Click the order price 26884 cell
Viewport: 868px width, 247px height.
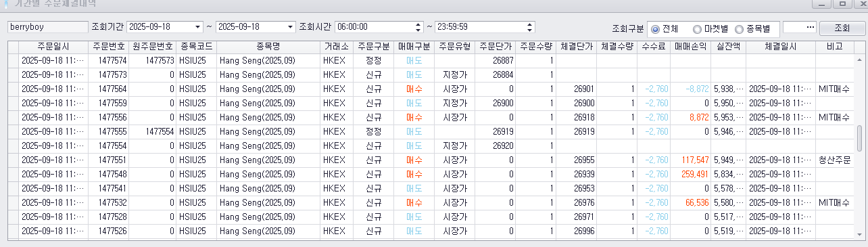pyautogui.click(x=496, y=74)
